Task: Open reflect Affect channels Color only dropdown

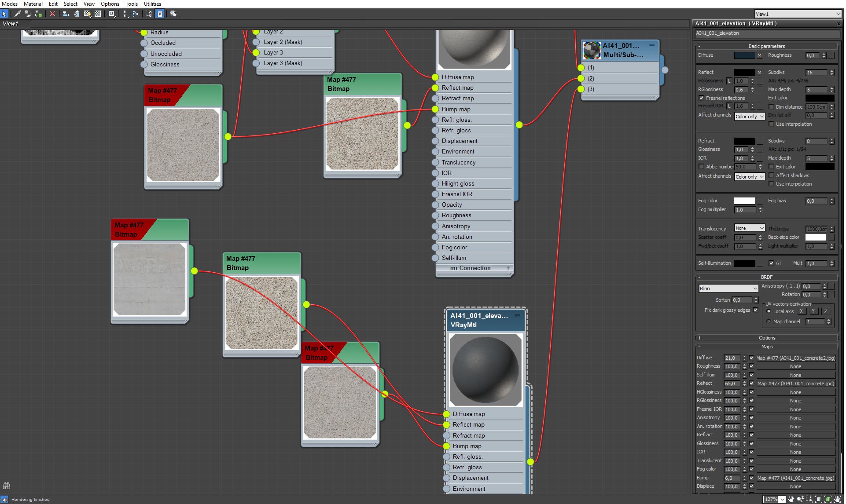Action: click(750, 117)
